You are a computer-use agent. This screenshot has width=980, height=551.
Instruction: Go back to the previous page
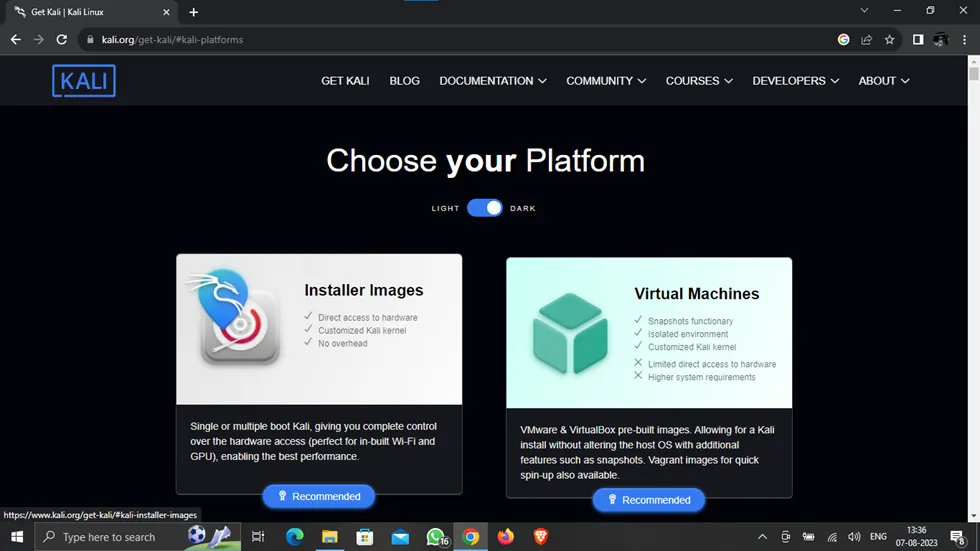click(x=16, y=39)
